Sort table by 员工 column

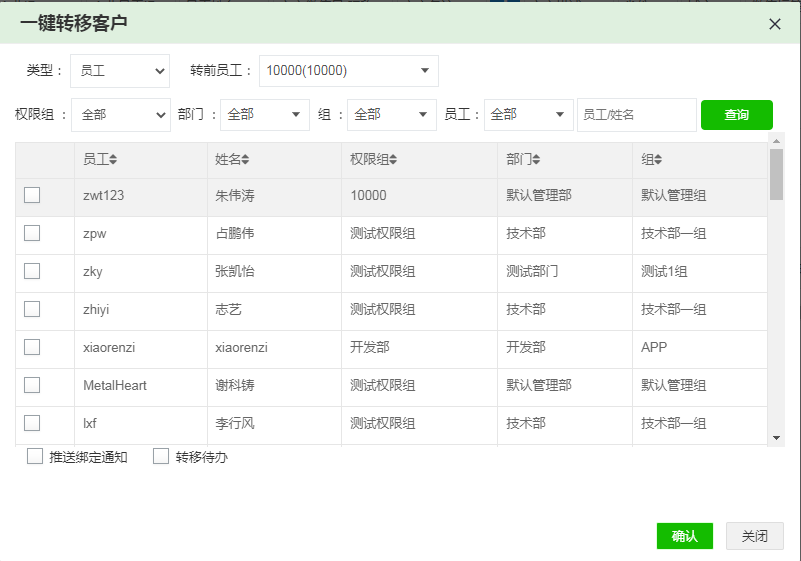[101, 160]
